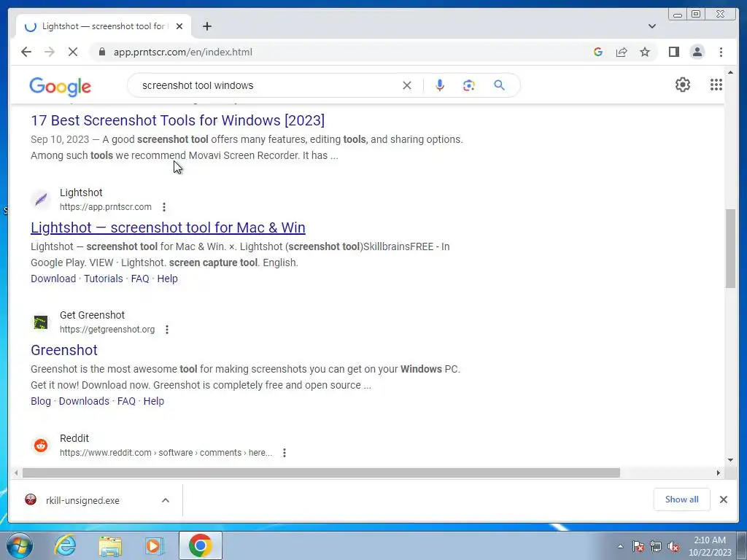Open the tab search dropdown arrow
The image size is (747, 560).
click(651, 26)
